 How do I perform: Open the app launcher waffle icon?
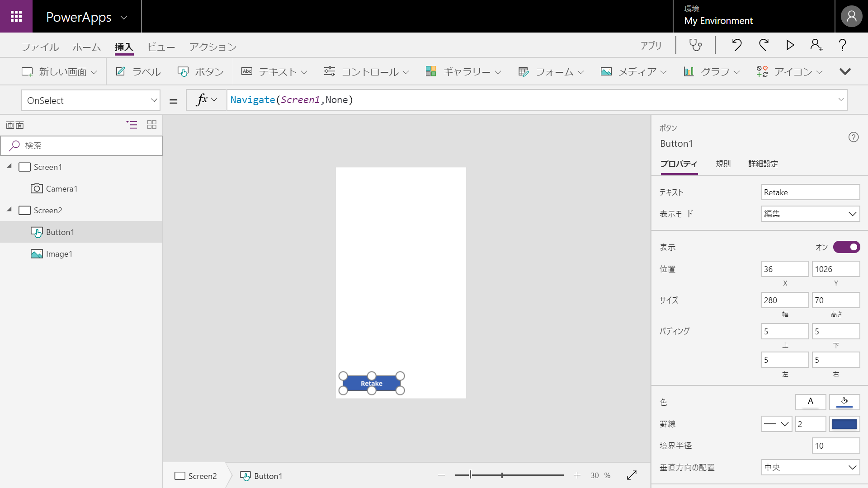click(x=16, y=16)
